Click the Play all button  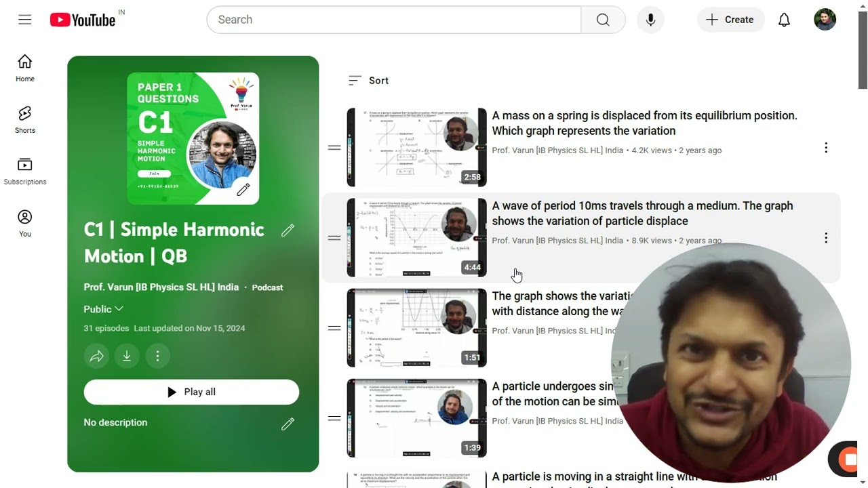coord(191,392)
